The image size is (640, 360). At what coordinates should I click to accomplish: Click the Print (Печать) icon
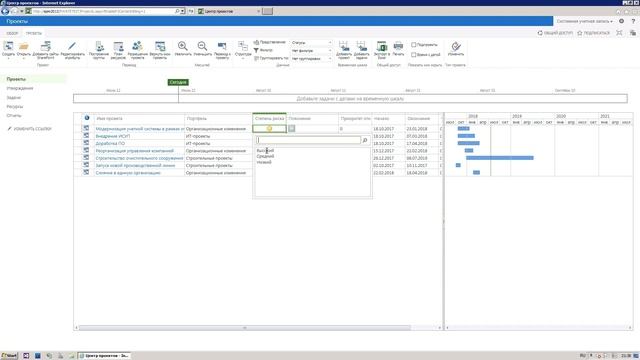tap(398, 48)
